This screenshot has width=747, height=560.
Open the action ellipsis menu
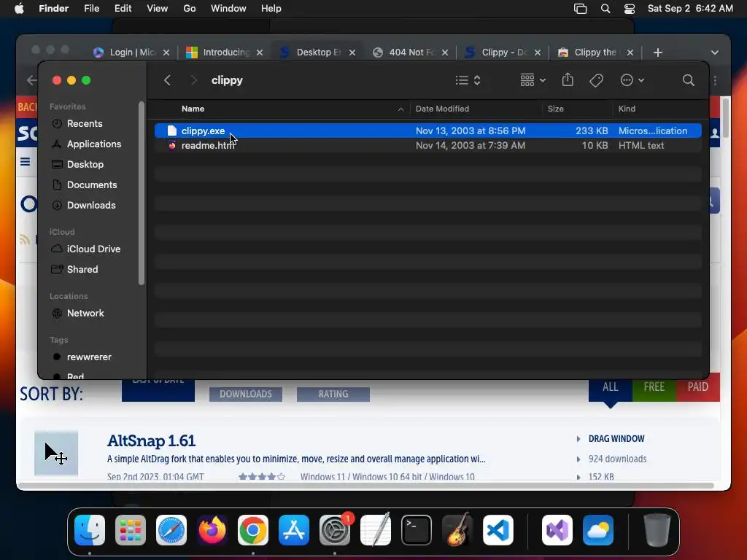[x=632, y=80]
